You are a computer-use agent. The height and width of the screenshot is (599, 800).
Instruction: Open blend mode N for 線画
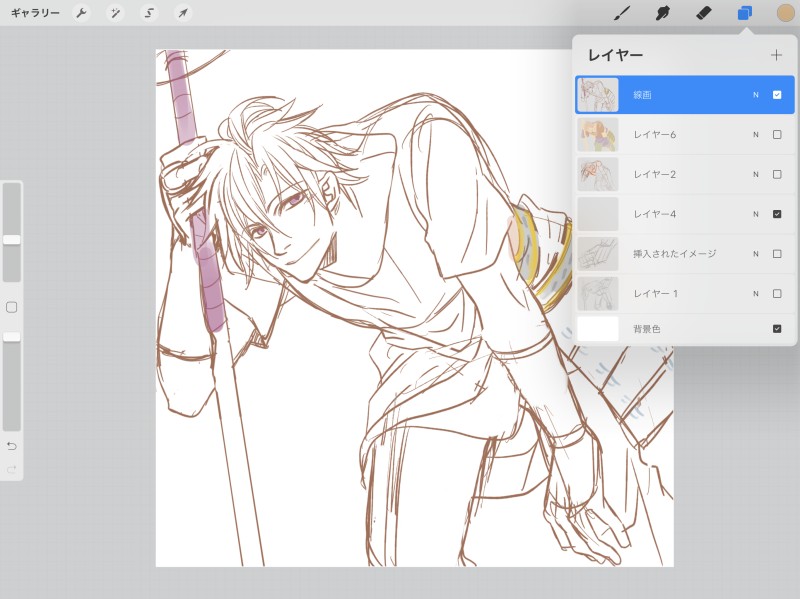coord(756,95)
